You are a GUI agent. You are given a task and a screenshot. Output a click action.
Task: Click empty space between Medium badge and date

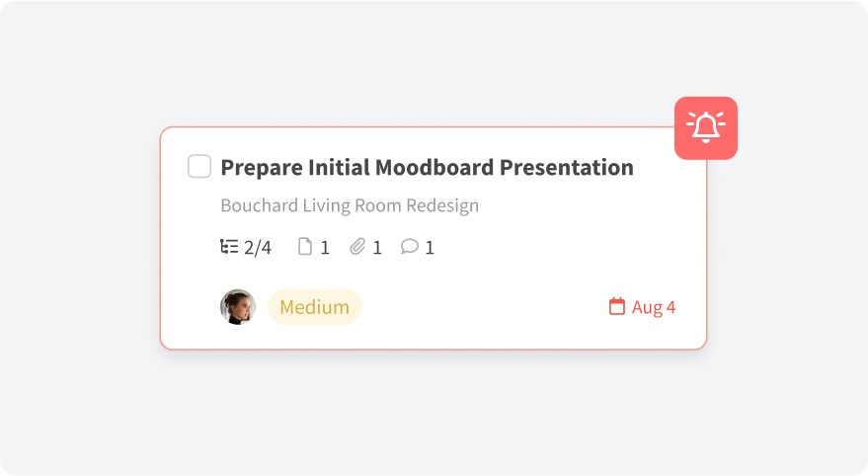(484, 307)
